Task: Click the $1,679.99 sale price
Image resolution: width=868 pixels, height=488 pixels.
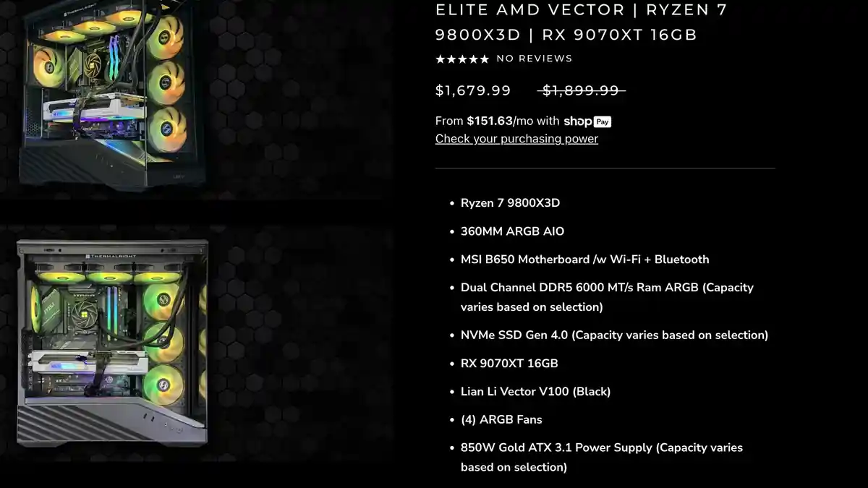Action: pos(473,90)
